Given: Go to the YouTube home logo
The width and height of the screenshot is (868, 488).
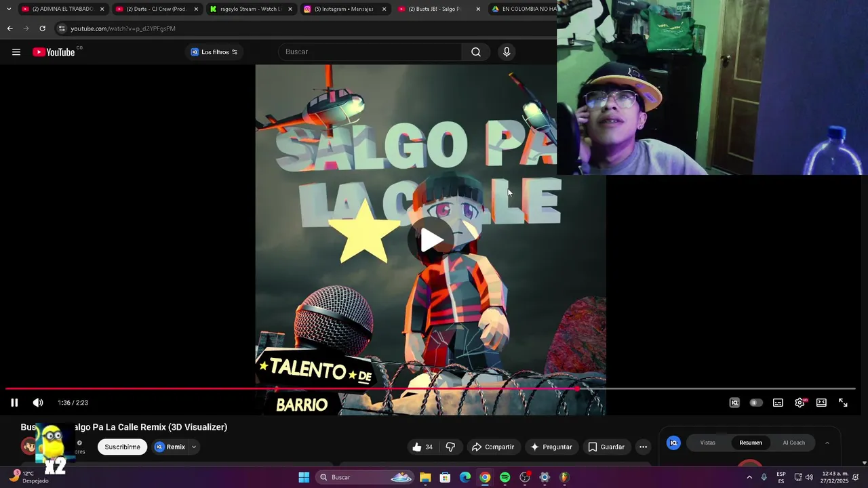Looking at the screenshot, I should tap(54, 52).
